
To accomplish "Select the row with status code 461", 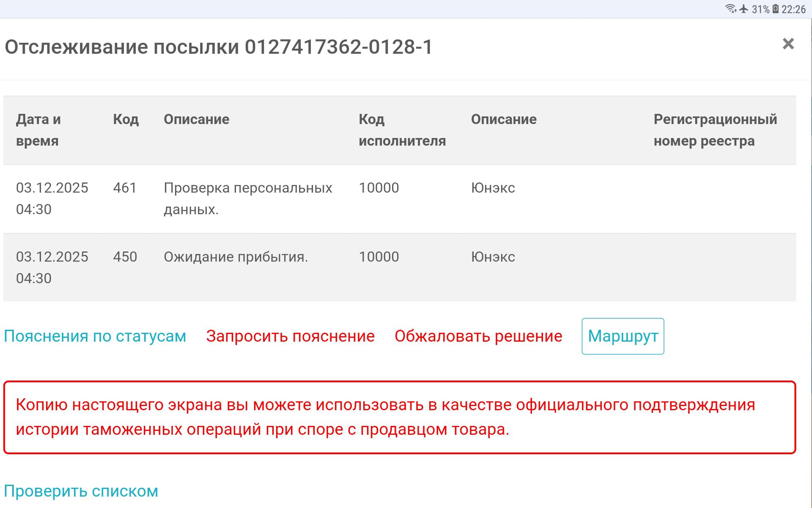I will pos(125,188).
